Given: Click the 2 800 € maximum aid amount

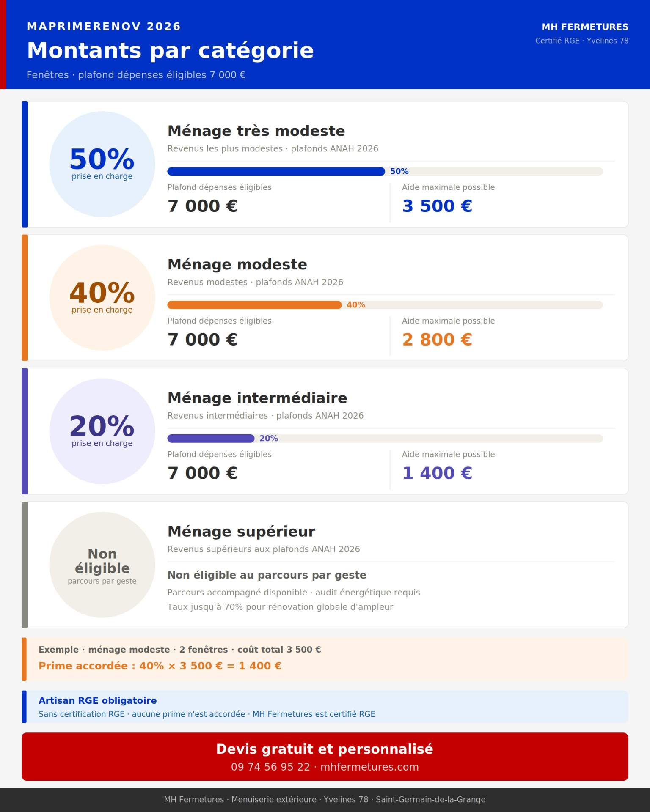Looking at the screenshot, I should [x=437, y=340].
